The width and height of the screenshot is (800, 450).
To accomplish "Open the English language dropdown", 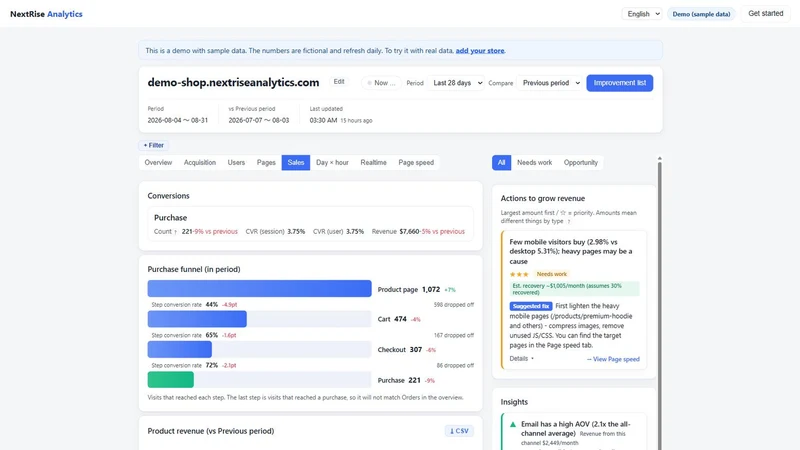I will pyautogui.click(x=642, y=14).
